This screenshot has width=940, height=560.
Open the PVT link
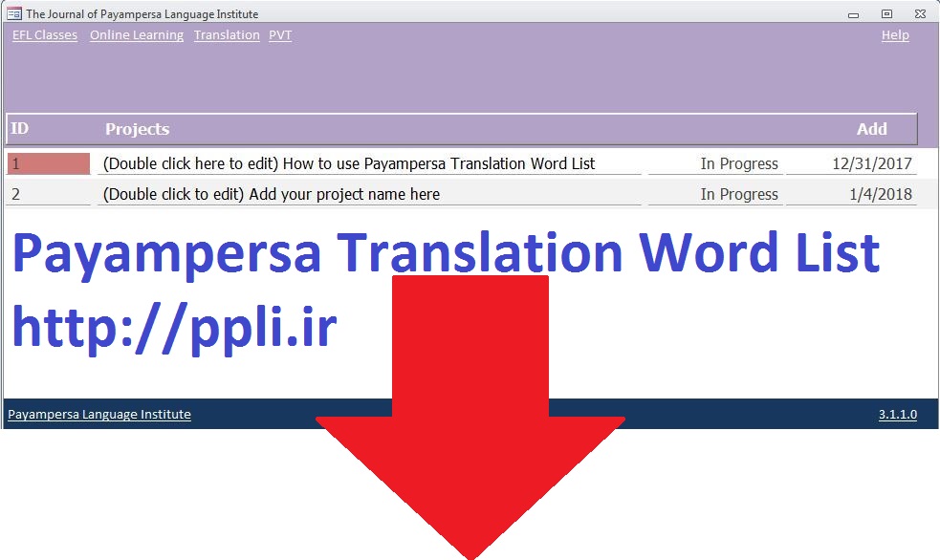280,35
